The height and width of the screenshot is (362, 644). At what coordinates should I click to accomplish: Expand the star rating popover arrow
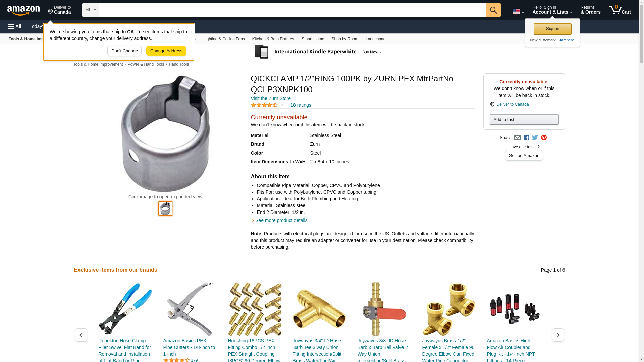[x=282, y=105]
